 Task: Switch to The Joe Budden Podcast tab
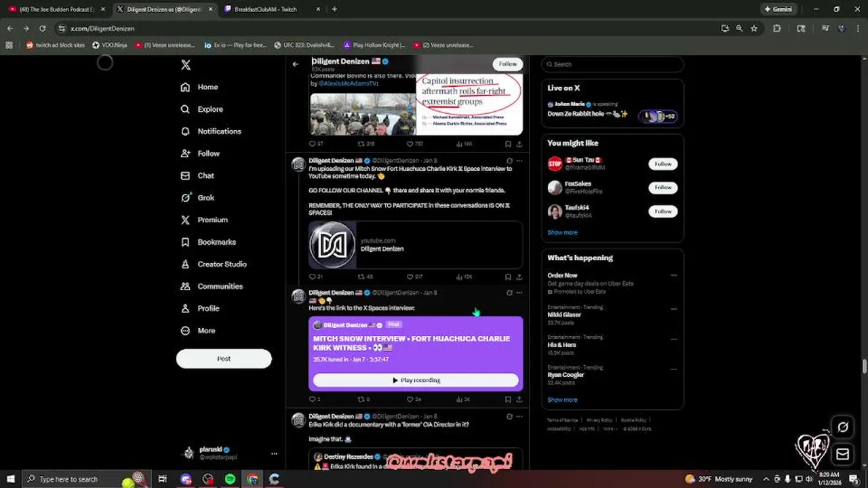pos(56,9)
